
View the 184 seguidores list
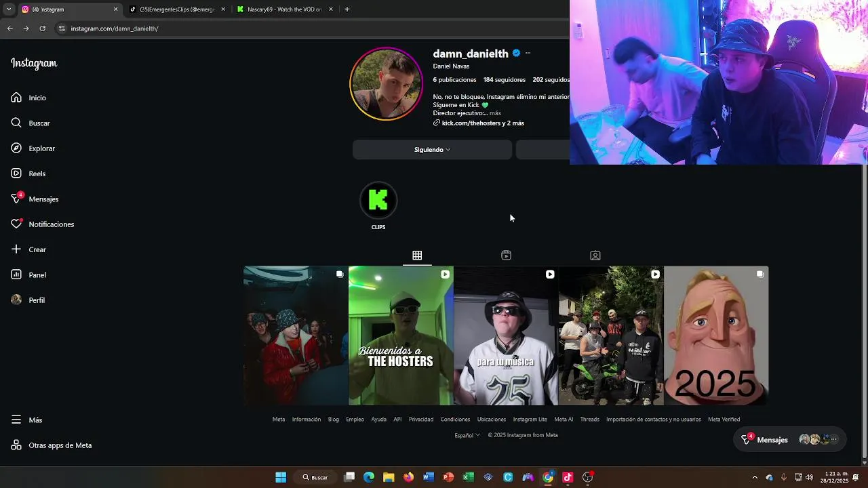[505, 80]
